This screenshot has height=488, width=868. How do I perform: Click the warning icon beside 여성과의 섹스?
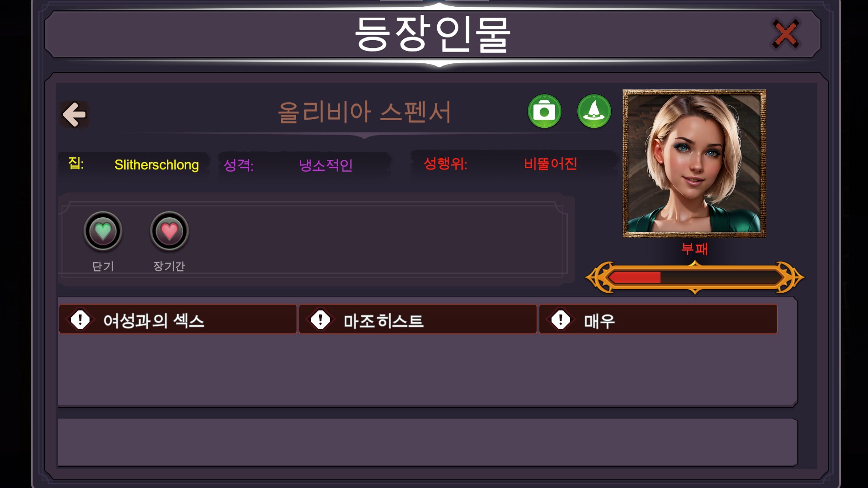tap(80, 320)
